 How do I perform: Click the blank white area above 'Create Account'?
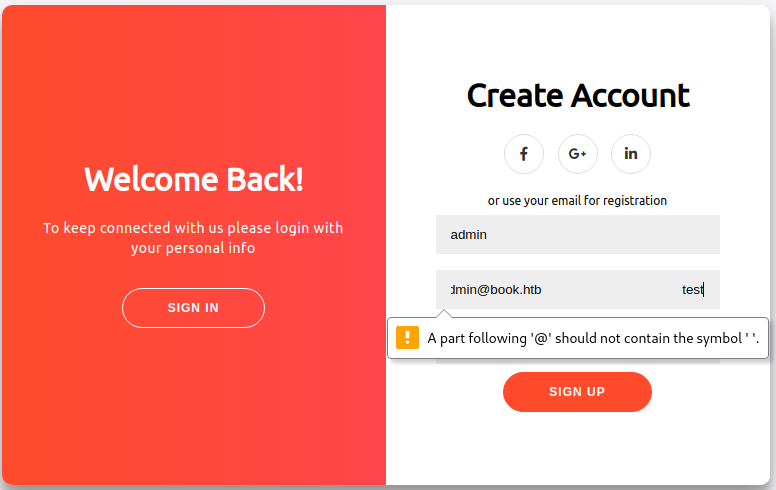click(578, 40)
